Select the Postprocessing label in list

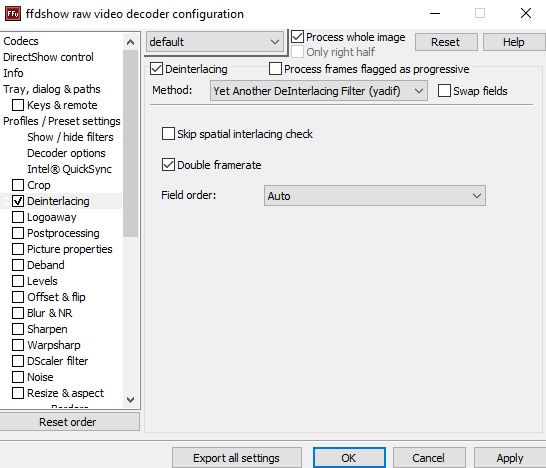[x=63, y=233]
